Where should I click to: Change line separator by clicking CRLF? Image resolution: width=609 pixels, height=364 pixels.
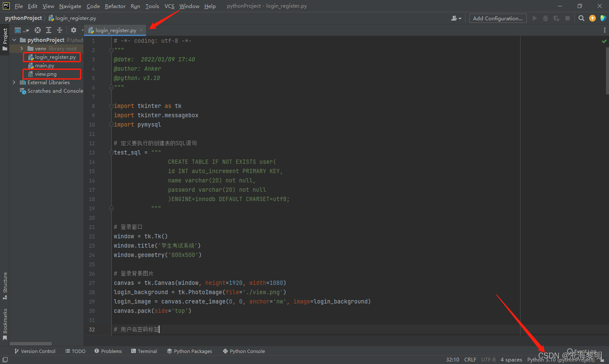coord(470,359)
